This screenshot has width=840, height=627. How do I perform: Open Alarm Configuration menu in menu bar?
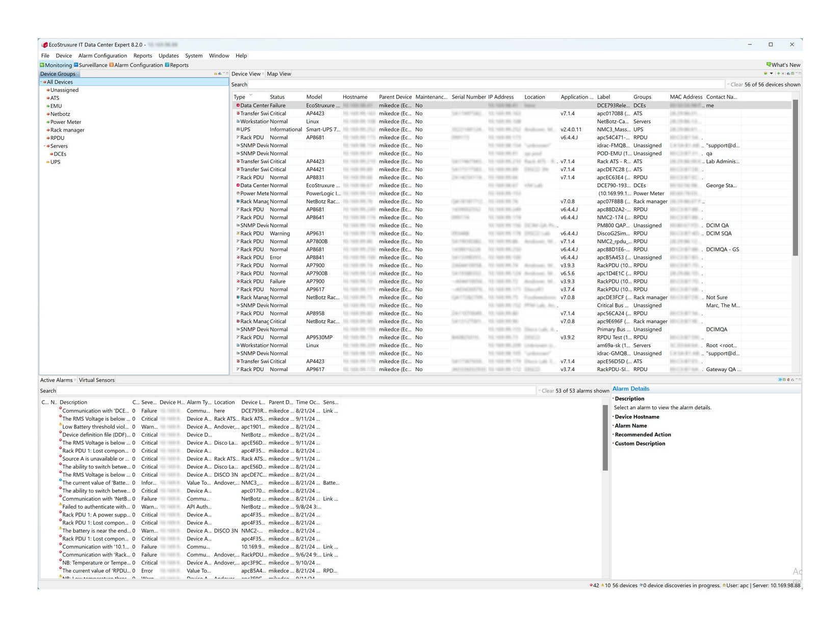(103, 56)
